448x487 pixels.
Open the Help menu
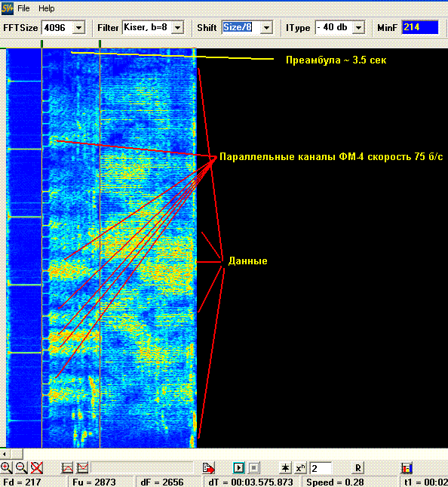tap(47, 8)
